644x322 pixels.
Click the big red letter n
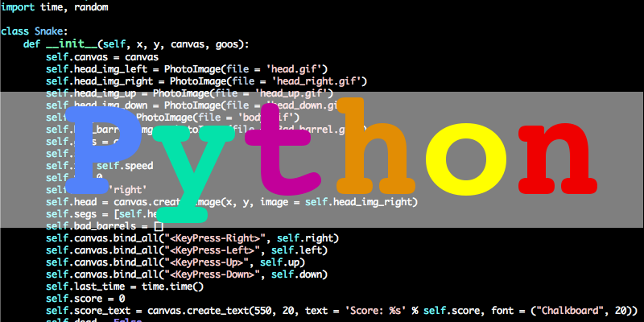[x=557, y=159]
